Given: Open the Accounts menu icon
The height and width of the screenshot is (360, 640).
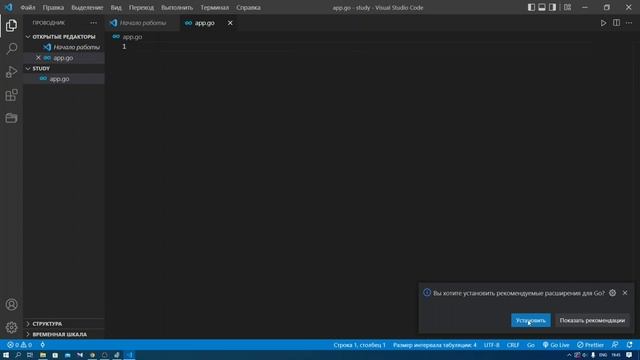Looking at the screenshot, I should click(11, 304).
